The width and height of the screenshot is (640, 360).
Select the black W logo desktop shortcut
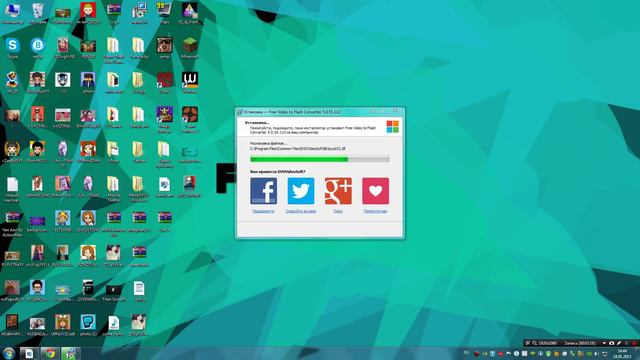click(x=190, y=82)
